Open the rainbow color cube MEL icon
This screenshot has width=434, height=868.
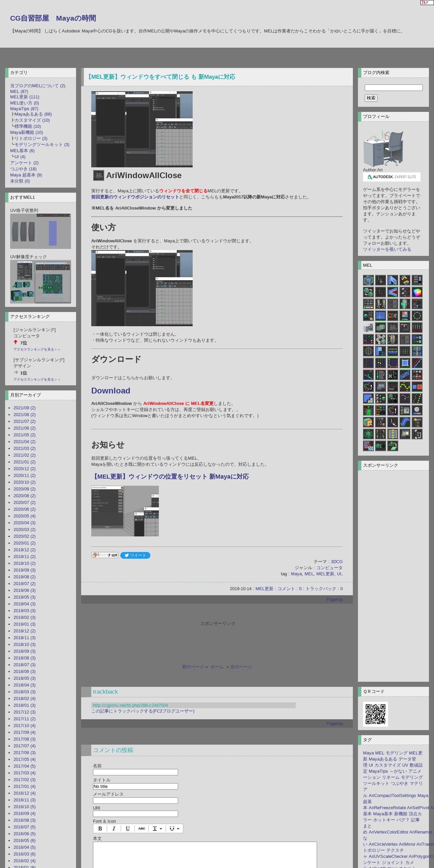tap(417, 292)
